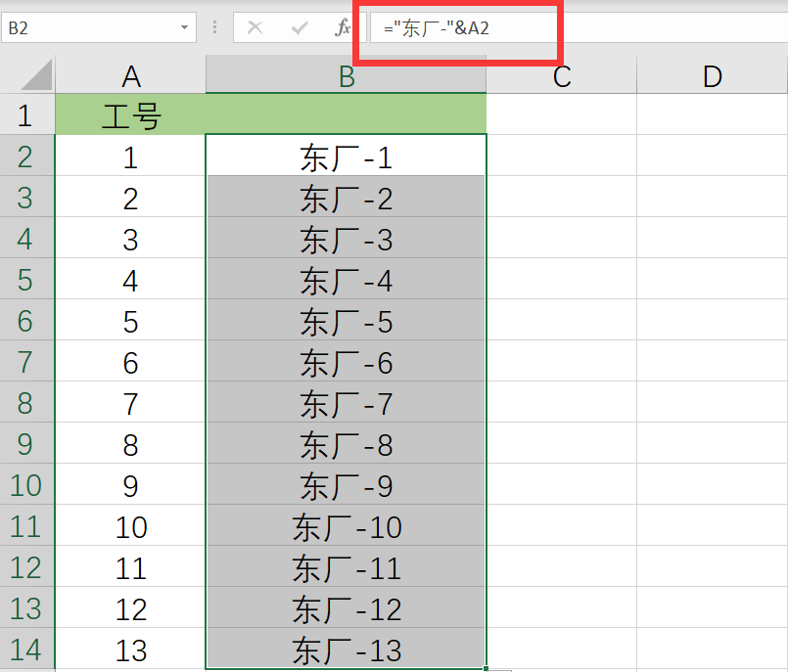Select row 13 header
788x672 pixels.
tap(27, 608)
